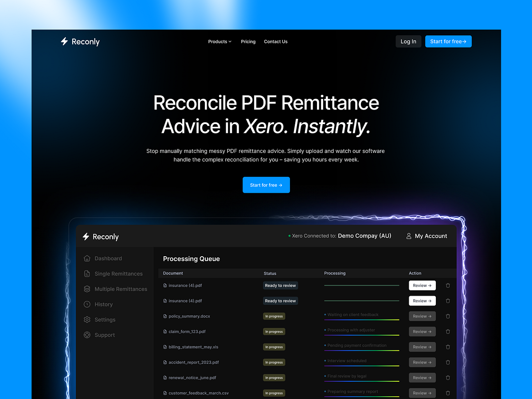Click file icon beside customer_feedback_march.csv
532x399 pixels.
[165, 393]
